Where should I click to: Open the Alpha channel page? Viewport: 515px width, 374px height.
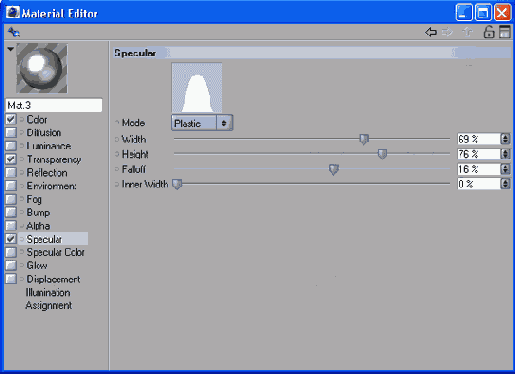point(38,226)
